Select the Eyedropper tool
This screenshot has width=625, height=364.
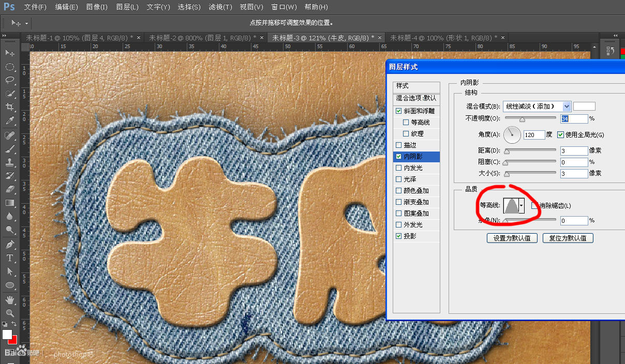[x=10, y=121]
